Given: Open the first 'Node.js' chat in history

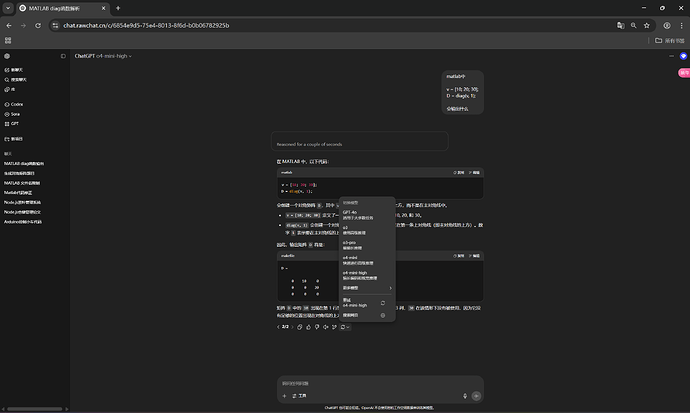Looking at the screenshot, I should point(22,202).
